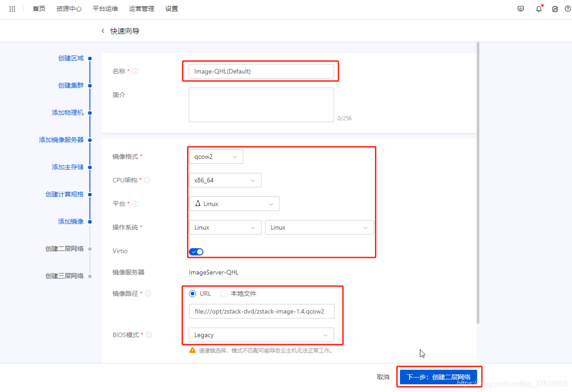Screen dimensions: 572x392
Task: Open the 平台 Linux dropdown
Action: click(x=234, y=204)
